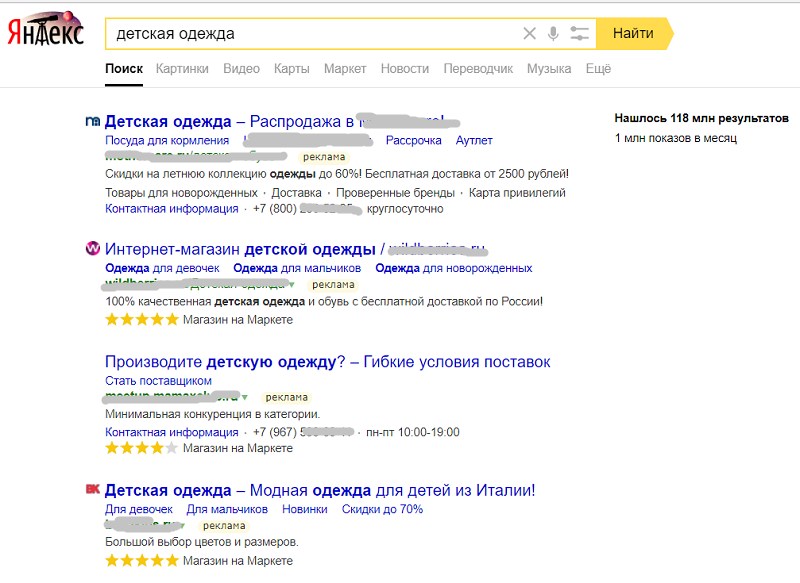This screenshot has height=583, width=800.
Task: Open 'Интернет-магазин детской одежды' result title
Action: click(295, 249)
